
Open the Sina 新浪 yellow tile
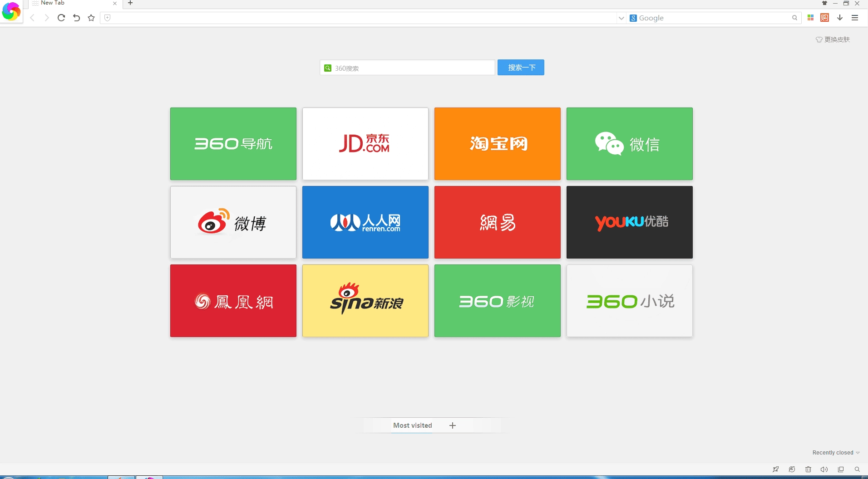coord(365,301)
